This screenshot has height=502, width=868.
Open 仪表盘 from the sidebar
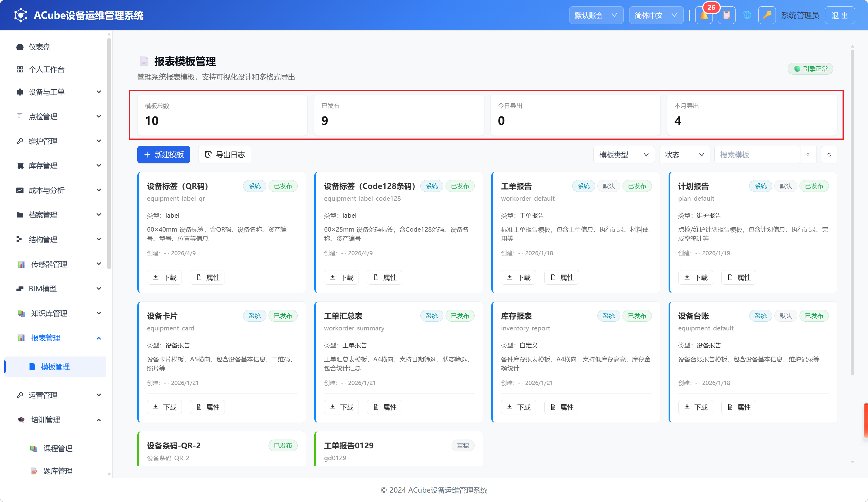pos(55,47)
